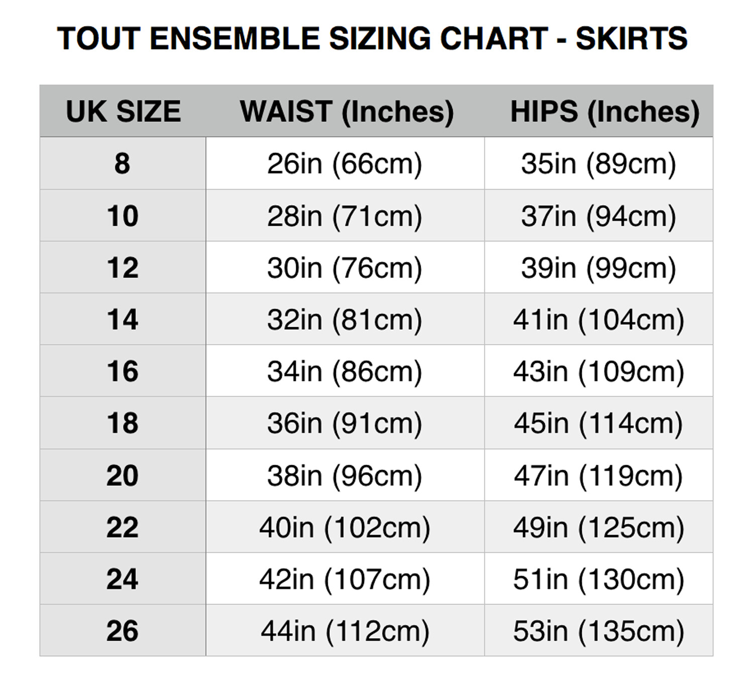Screen dimensions: 753x700
Task: Click the 39in (99cm) hips cell
Action: pyautogui.click(x=598, y=267)
